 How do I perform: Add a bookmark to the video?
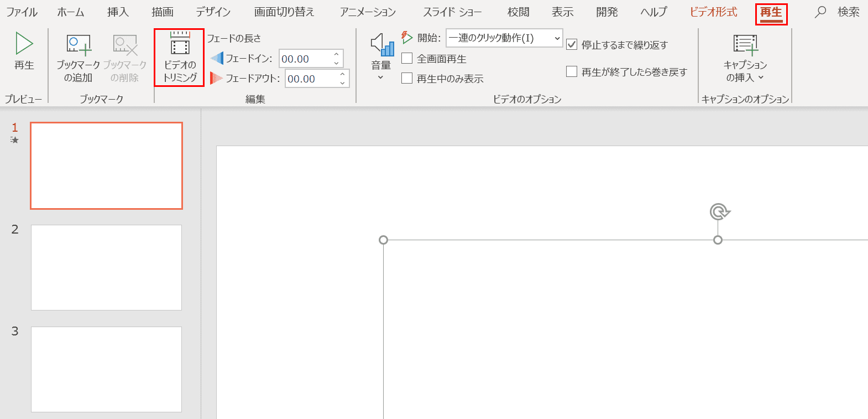[x=78, y=58]
